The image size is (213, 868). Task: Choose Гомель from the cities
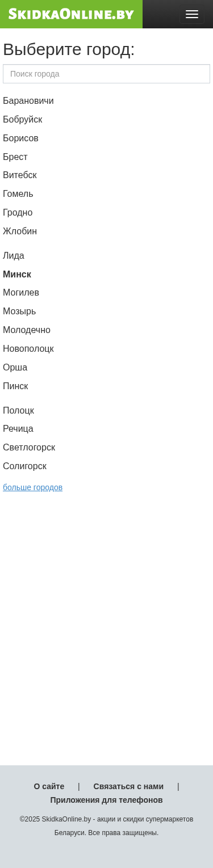18,194
